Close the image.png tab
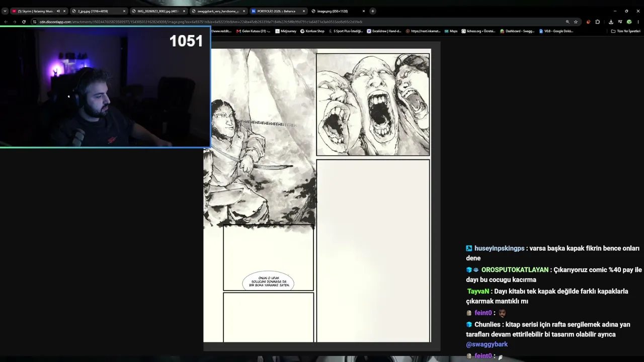The height and width of the screenshot is (362, 644). point(364,11)
